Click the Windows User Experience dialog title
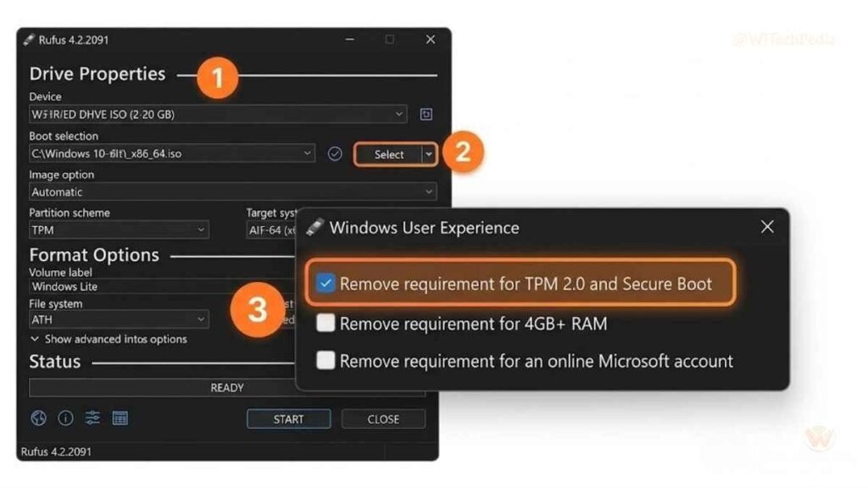This screenshot has width=868, height=488. pos(425,227)
